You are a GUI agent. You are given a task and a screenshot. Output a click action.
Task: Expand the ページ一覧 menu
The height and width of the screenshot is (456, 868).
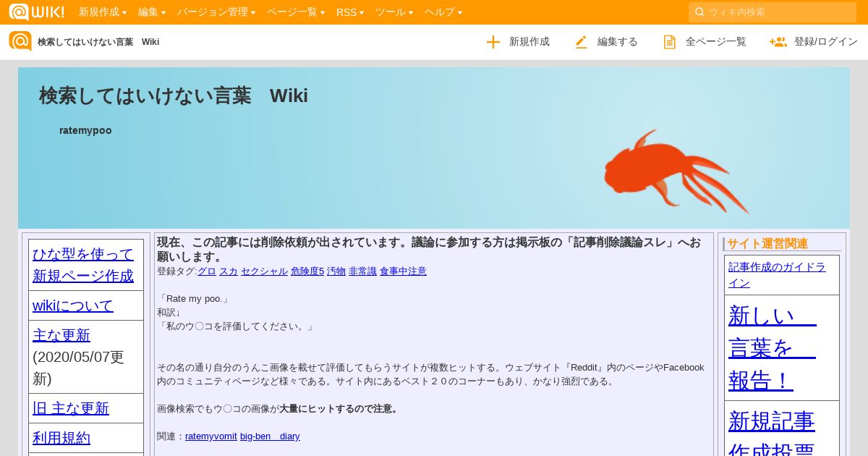[x=296, y=12]
